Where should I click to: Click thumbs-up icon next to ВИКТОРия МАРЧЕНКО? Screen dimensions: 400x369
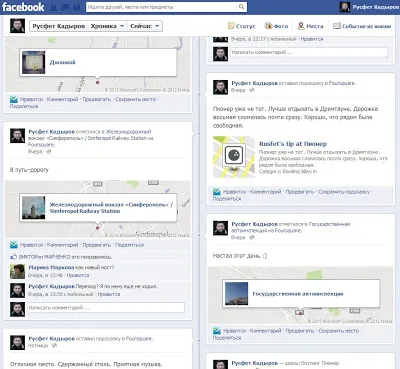pos(14,257)
